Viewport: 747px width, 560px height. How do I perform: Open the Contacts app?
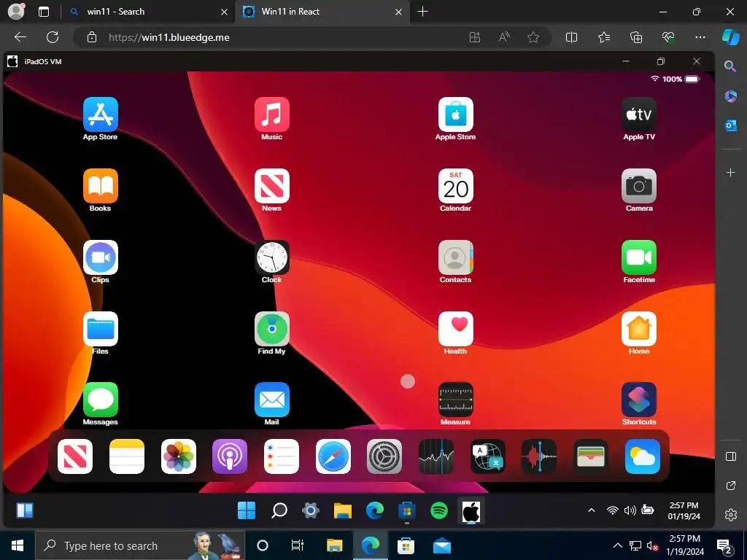tap(456, 257)
